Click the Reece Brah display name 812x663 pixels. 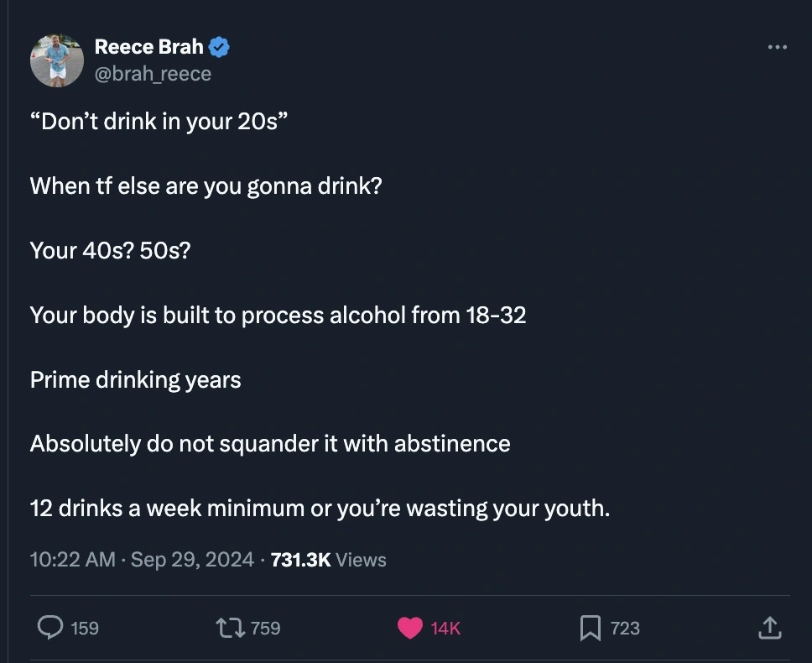[x=148, y=48]
